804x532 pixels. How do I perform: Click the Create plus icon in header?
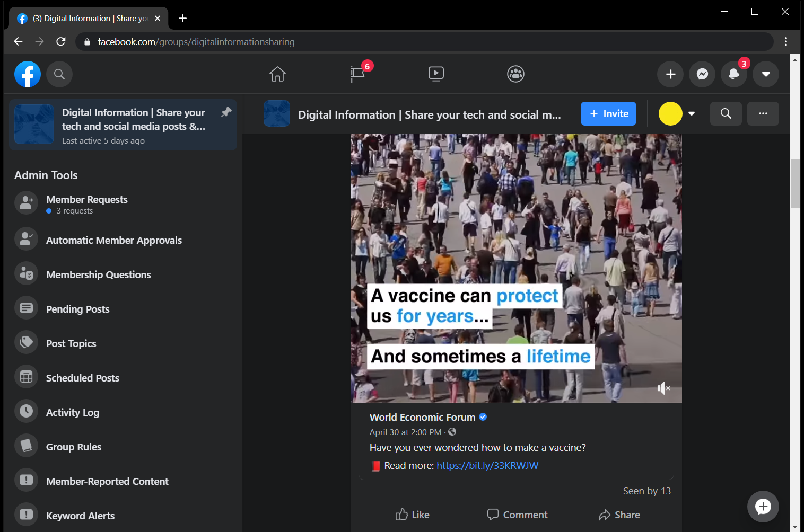click(x=670, y=74)
